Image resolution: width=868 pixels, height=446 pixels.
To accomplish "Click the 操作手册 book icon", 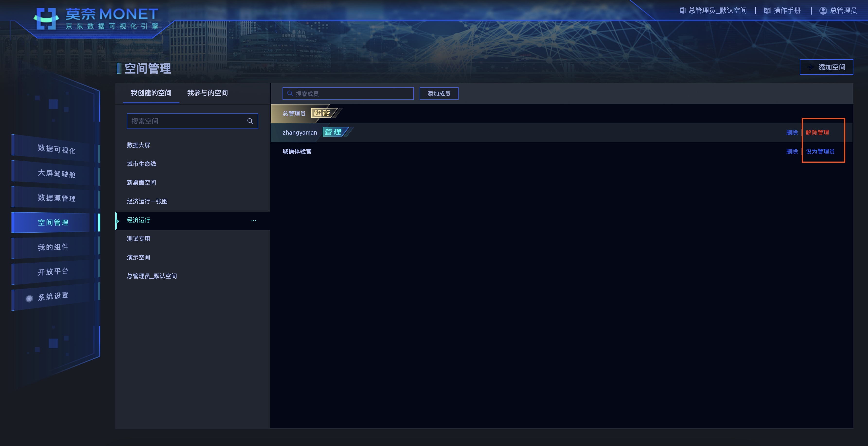I will click(x=767, y=11).
